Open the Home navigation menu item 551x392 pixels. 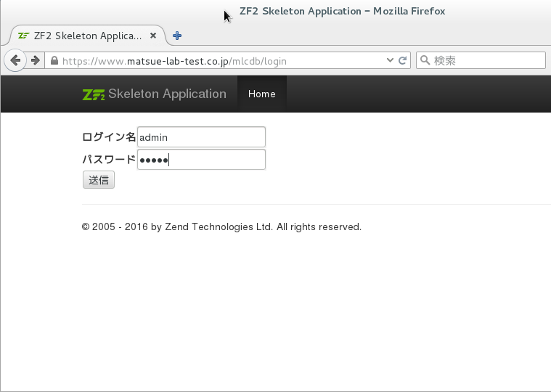261,94
